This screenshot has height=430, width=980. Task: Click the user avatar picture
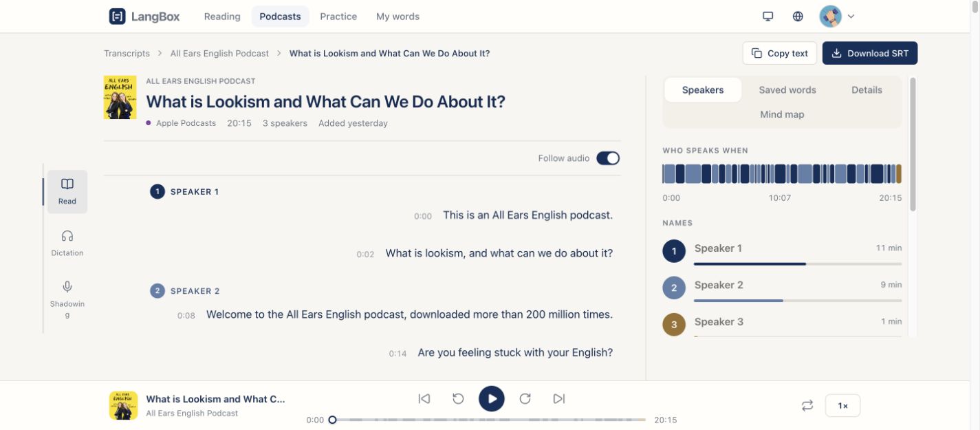click(831, 17)
